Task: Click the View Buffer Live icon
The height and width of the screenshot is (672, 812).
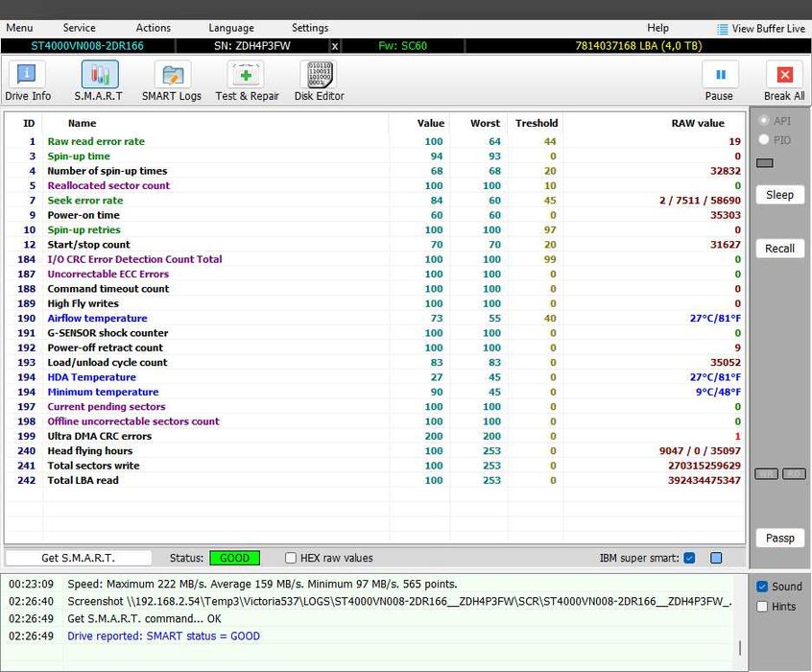Action: (x=723, y=29)
